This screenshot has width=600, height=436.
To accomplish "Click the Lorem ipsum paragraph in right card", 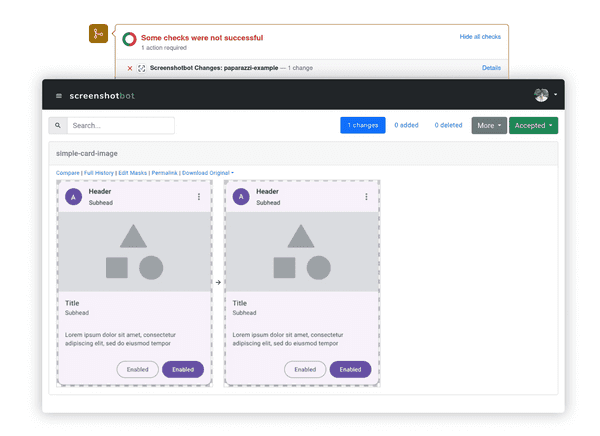I will (x=288, y=339).
